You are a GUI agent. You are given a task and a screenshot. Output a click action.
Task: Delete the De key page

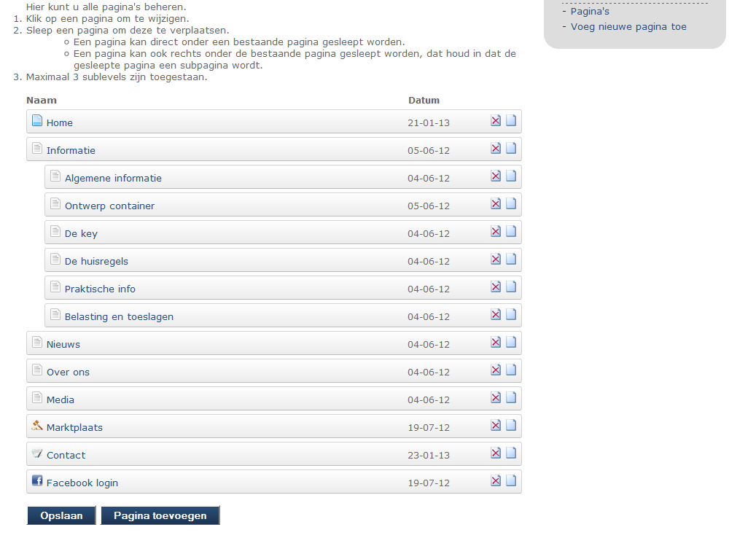click(x=496, y=232)
